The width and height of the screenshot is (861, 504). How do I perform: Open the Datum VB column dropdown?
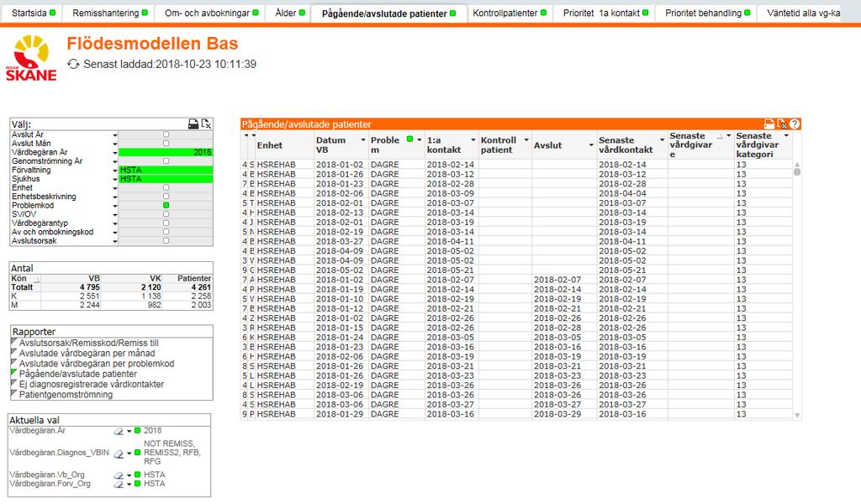click(363, 140)
